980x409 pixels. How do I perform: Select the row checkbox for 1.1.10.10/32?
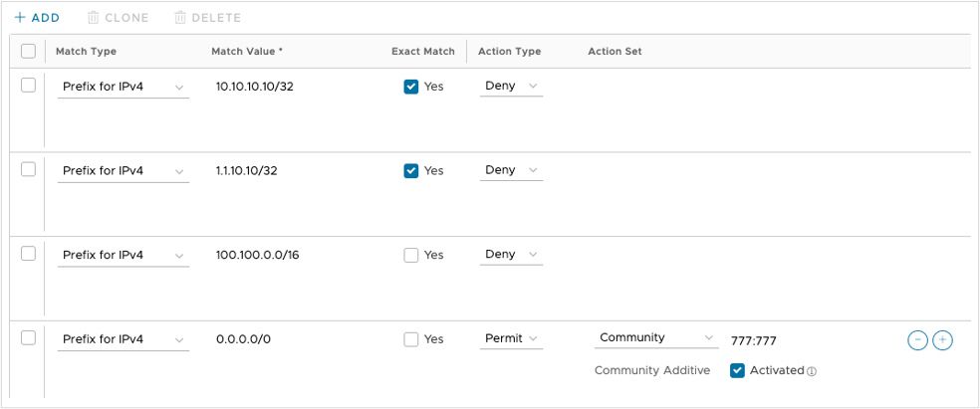pyautogui.click(x=28, y=170)
